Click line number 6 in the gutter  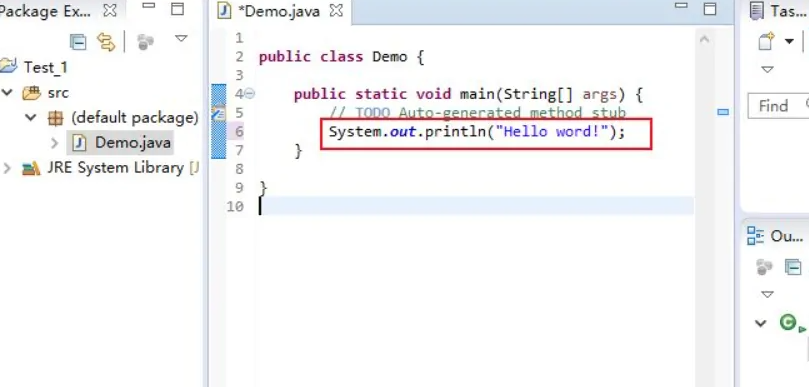(239, 132)
